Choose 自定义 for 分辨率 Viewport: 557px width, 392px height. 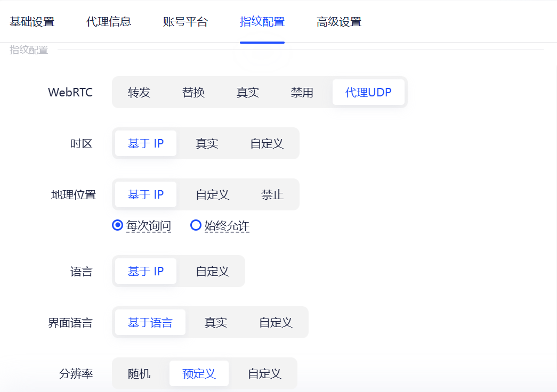point(265,373)
